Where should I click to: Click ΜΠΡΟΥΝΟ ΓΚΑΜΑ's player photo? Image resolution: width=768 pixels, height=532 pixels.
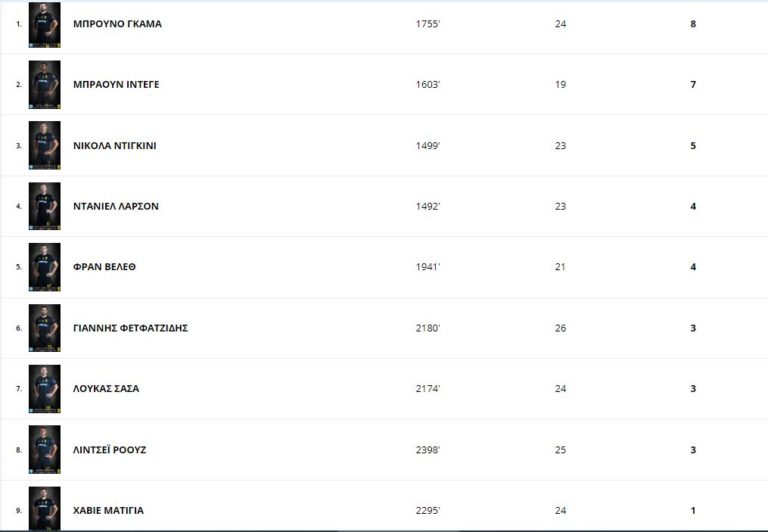click(x=44, y=24)
